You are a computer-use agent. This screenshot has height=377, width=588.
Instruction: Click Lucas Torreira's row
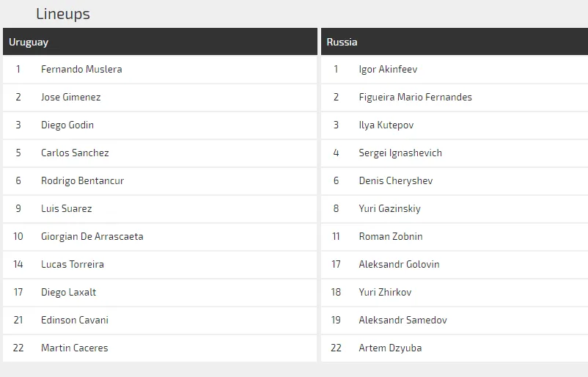pos(73,264)
